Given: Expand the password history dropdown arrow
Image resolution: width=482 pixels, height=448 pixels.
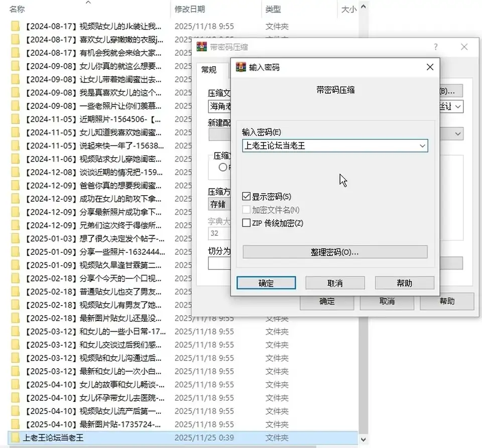Looking at the screenshot, I should pos(423,146).
